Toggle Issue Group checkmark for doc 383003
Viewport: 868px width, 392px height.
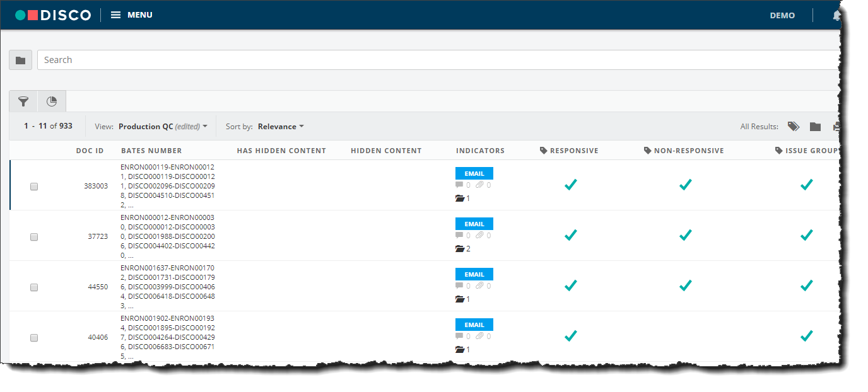[x=806, y=185]
